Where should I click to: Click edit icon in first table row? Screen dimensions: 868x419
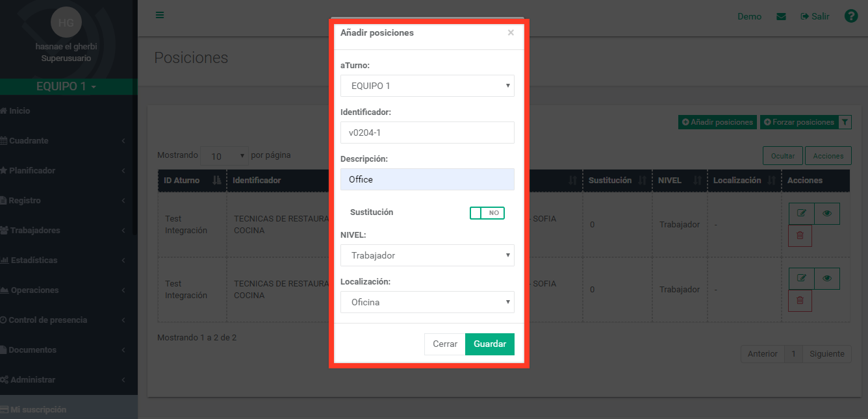point(801,214)
